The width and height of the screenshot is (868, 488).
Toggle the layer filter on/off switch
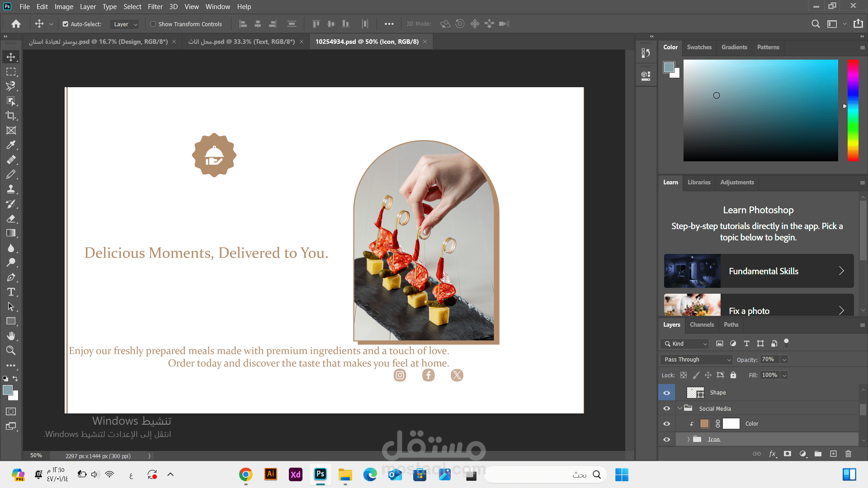(x=786, y=343)
